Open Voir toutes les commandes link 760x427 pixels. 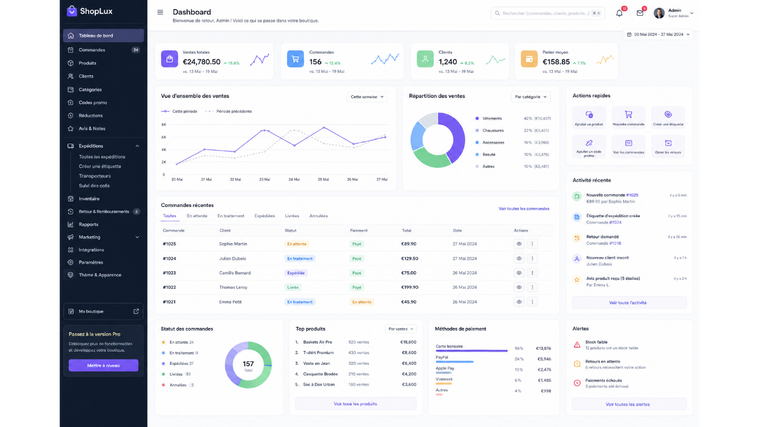(524, 209)
